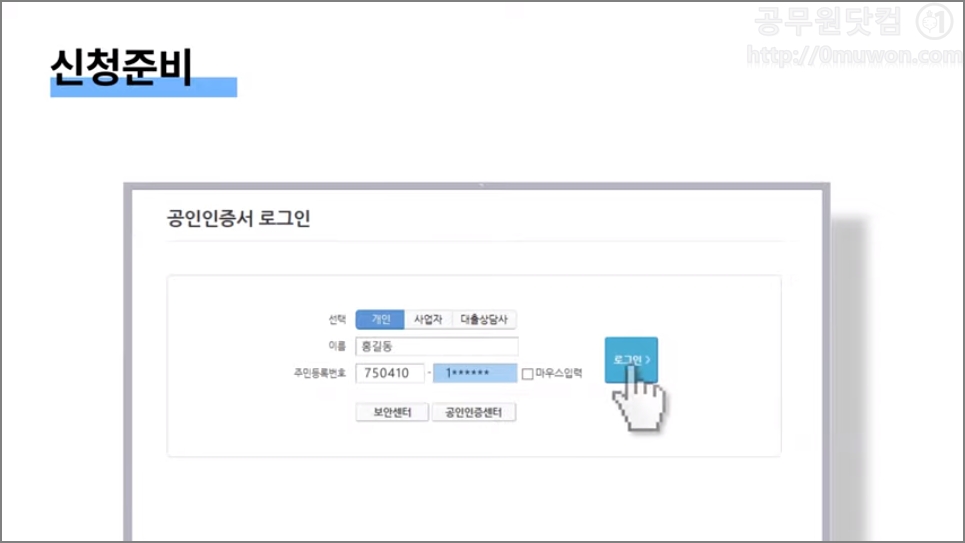Click the 공인인증서 로그인 heading
The width and height of the screenshot is (965, 543).
click(x=238, y=218)
